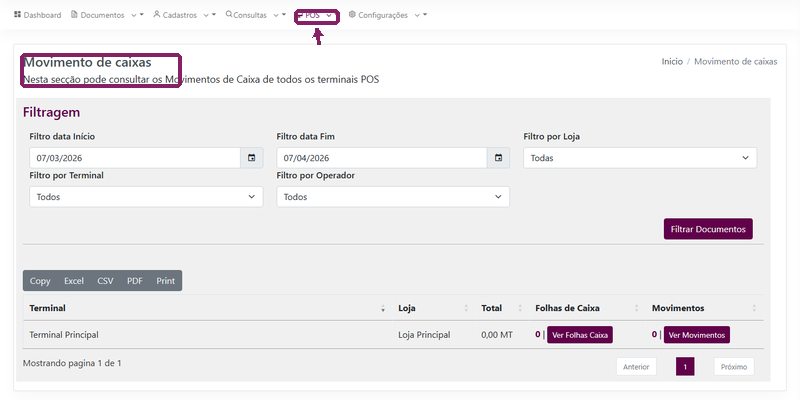Go to Anterior page
Viewport: 800px width, 400px height.
(x=636, y=367)
